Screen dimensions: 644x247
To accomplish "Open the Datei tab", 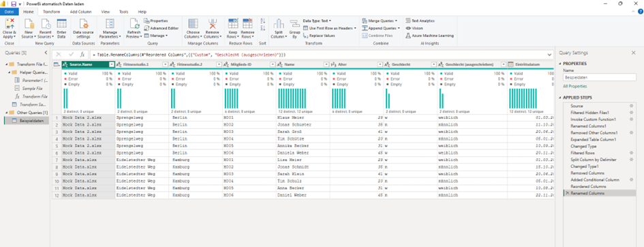I will click(9, 12).
